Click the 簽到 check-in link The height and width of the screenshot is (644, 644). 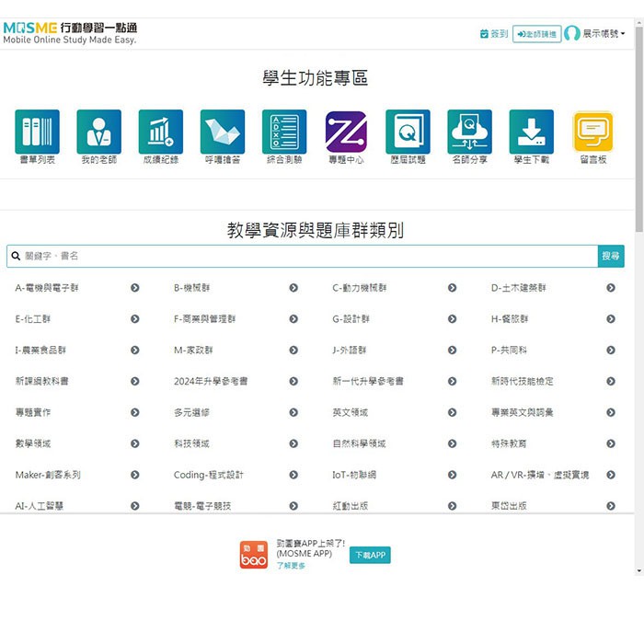coord(494,34)
